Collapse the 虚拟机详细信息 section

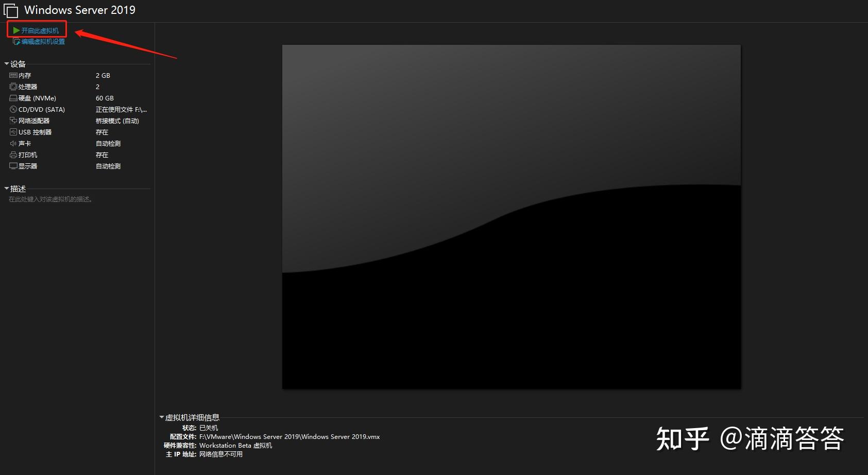pyautogui.click(x=162, y=417)
